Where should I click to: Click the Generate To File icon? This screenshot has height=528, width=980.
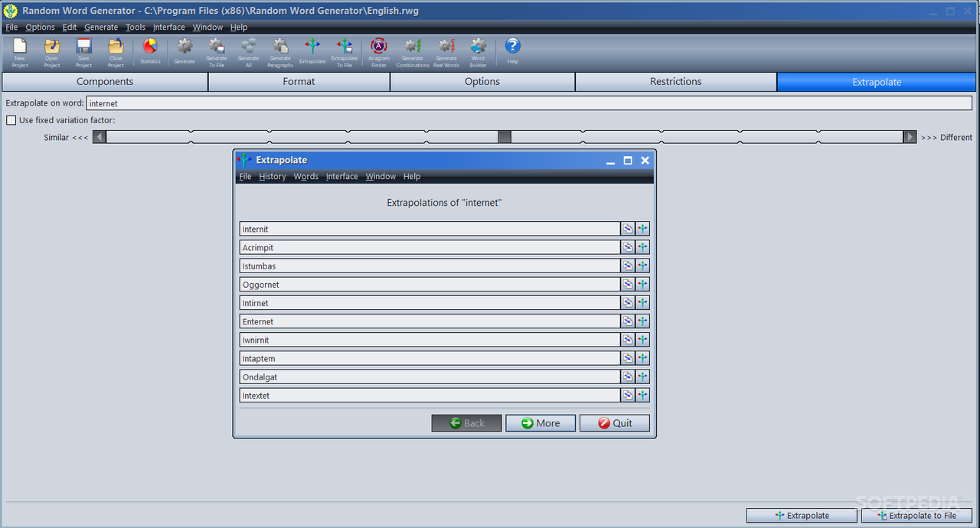point(216,52)
